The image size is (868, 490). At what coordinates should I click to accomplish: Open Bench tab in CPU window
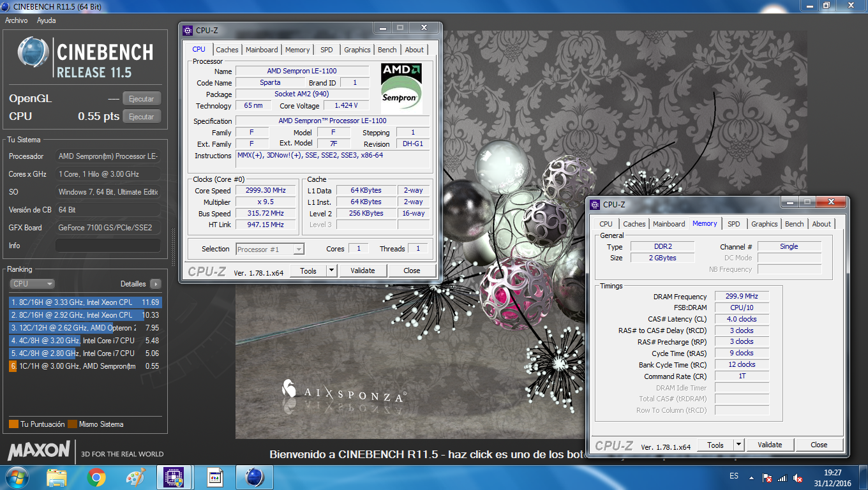pos(387,50)
